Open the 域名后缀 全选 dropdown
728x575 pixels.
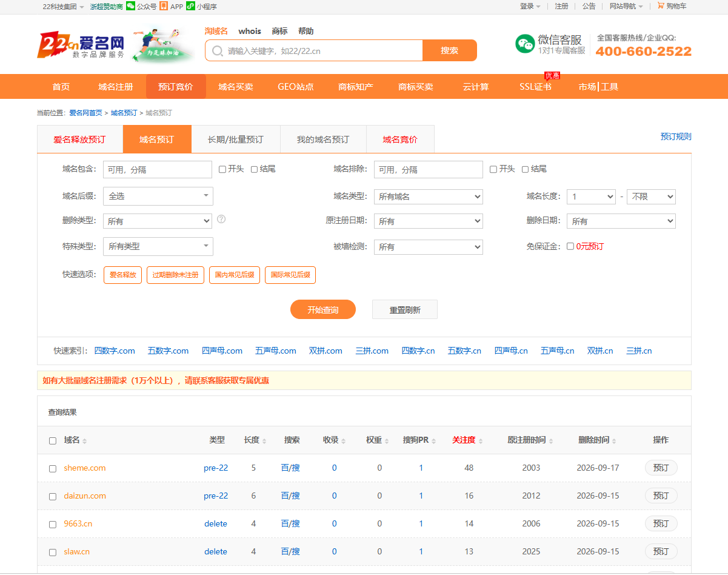[158, 196]
